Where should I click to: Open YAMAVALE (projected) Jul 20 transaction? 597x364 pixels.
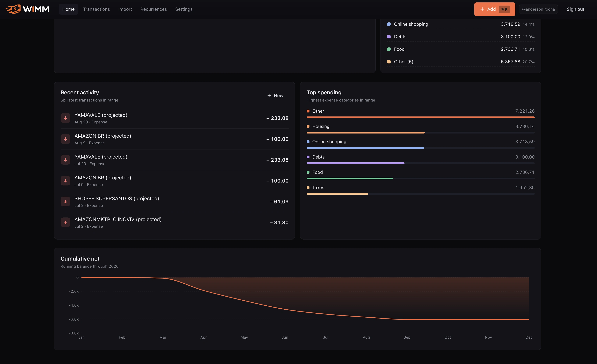point(174,160)
